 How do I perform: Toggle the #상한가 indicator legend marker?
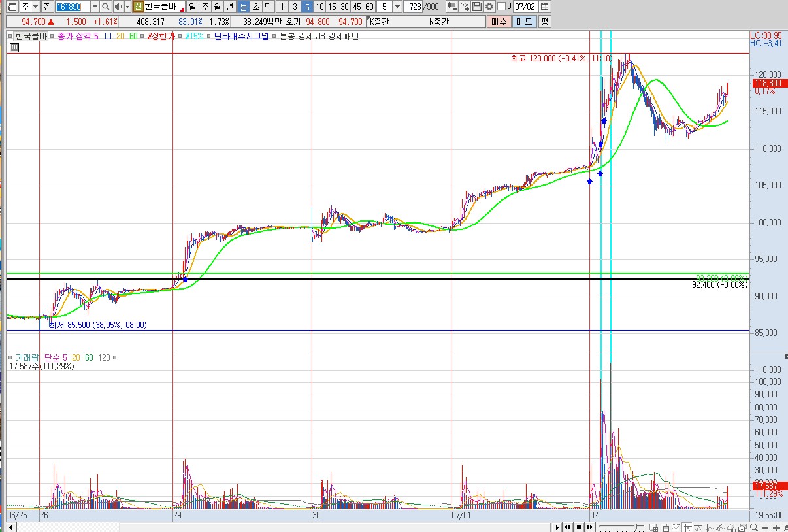142,36
